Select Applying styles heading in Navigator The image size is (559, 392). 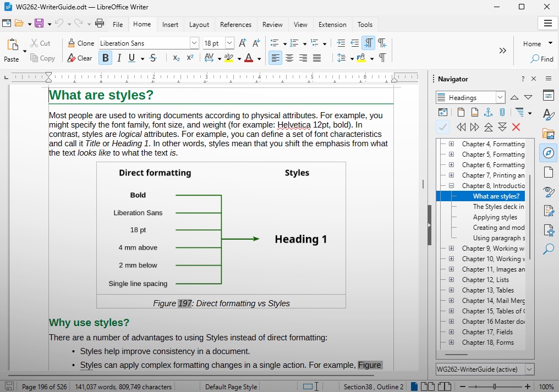click(x=495, y=217)
